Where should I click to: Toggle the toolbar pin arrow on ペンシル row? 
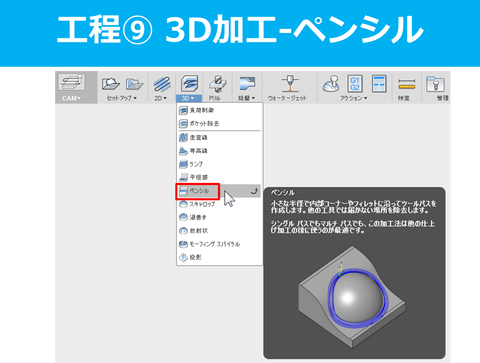tap(254, 191)
